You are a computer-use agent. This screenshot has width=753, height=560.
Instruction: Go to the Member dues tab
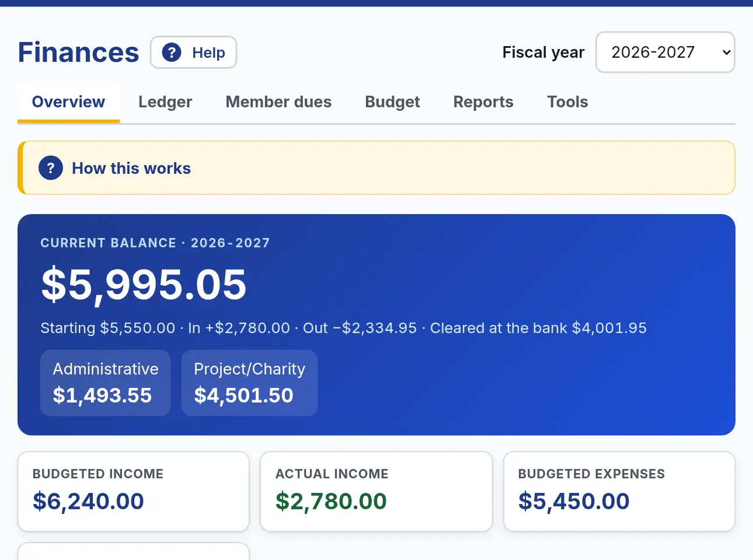click(278, 102)
